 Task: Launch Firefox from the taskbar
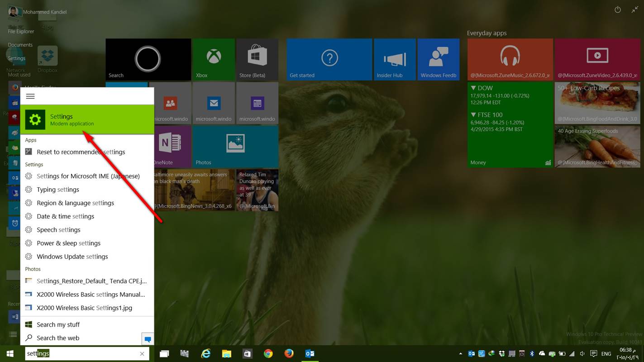click(289, 354)
